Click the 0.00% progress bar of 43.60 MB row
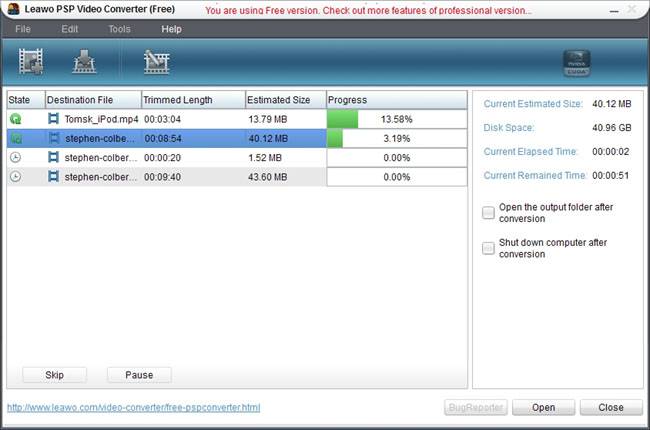Image resolution: width=650 pixels, height=430 pixels. pyautogui.click(x=397, y=177)
